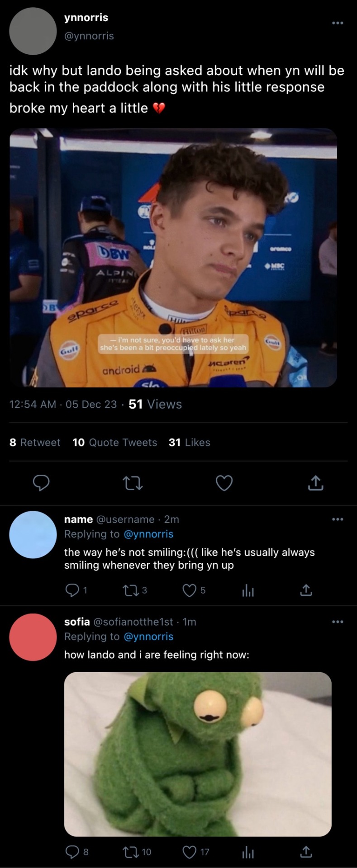Share the reply from name
This screenshot has width=357, height=868.
coord(306,590)
